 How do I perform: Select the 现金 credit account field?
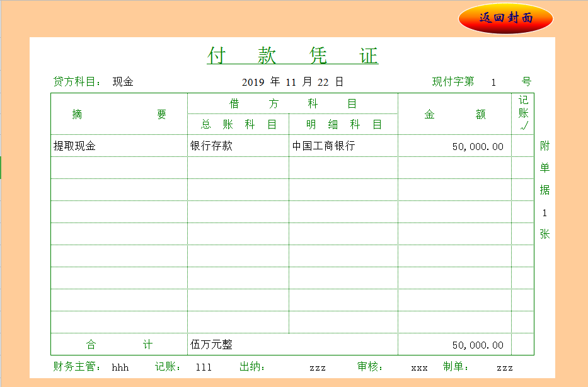pos(123,82)
